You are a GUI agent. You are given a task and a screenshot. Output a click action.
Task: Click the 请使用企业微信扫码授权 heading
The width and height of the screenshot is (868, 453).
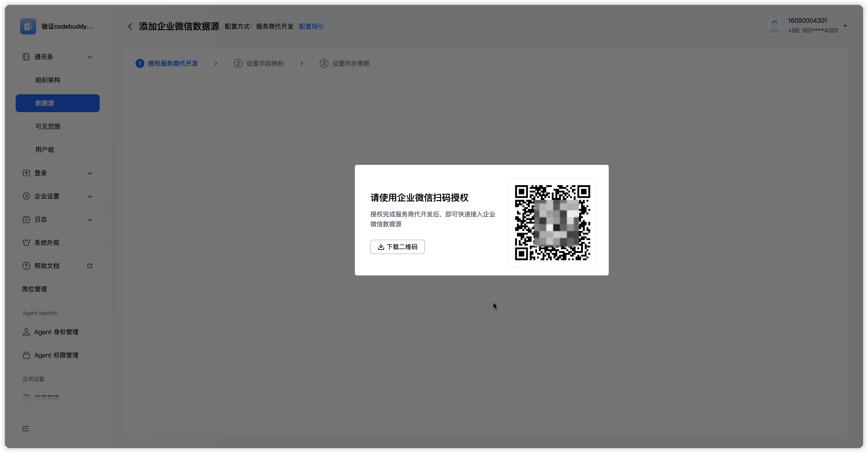click(x=419, y=198)
